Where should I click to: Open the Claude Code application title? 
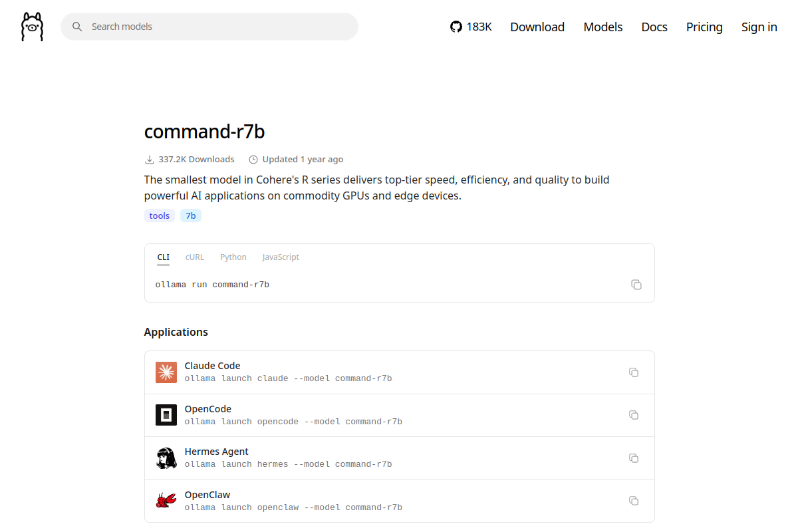212,366
